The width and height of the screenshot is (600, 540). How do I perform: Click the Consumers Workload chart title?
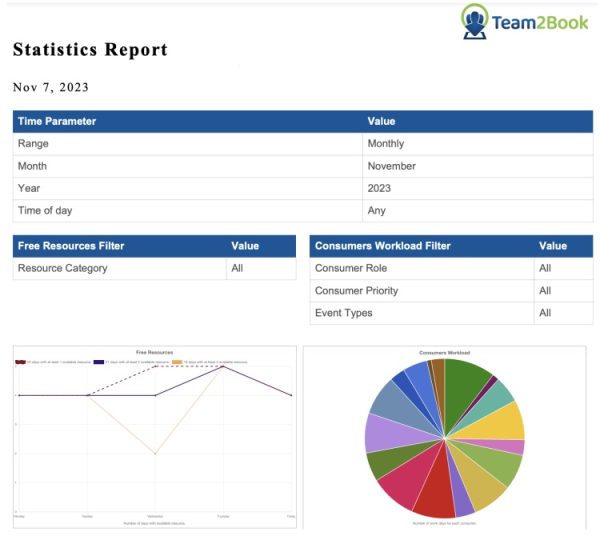click(x=444, y=353)
